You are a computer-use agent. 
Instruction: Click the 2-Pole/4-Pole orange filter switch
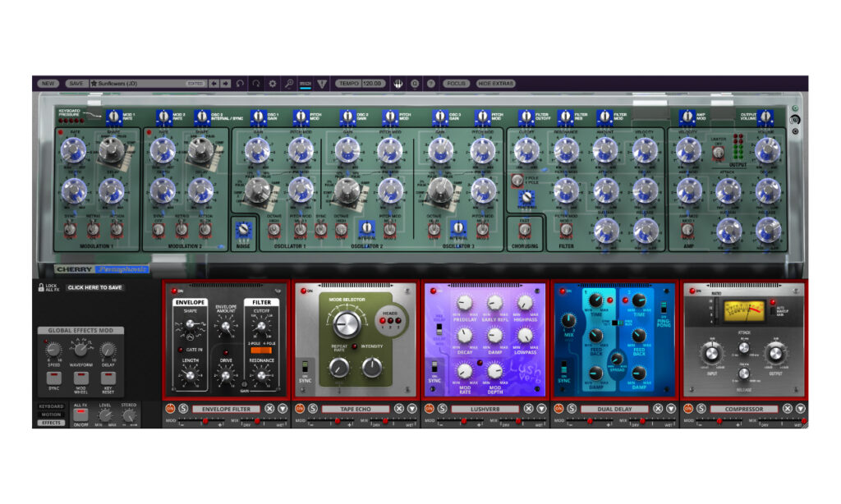tap(261, 351)
